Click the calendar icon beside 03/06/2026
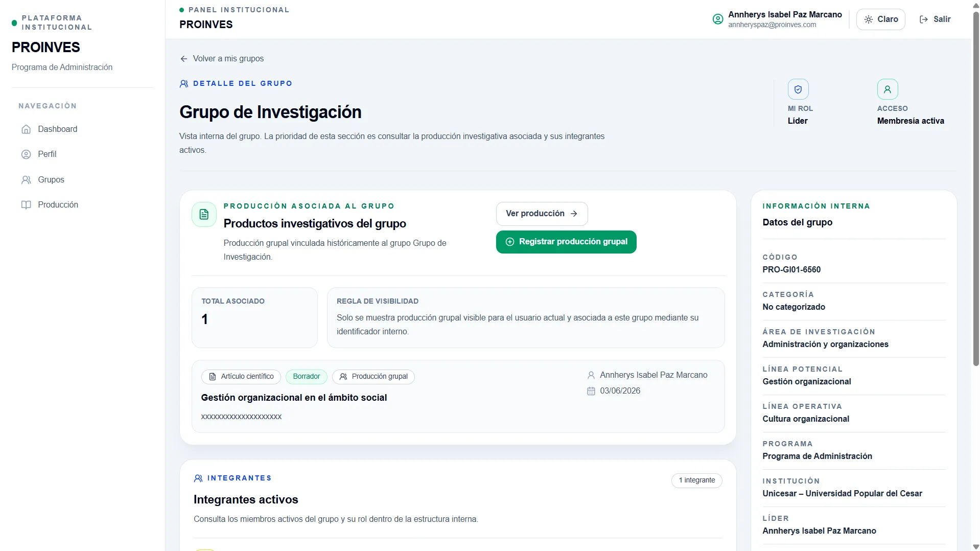Viewport: 980px width, 551px height. 591,391
